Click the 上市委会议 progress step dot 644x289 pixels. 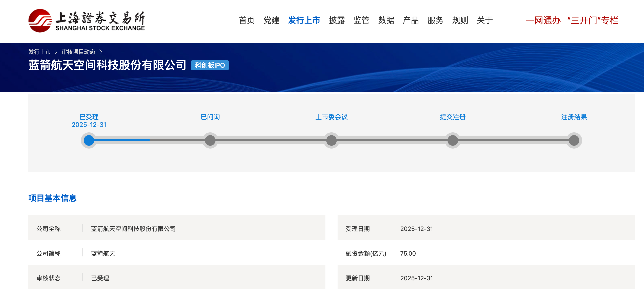331,140
